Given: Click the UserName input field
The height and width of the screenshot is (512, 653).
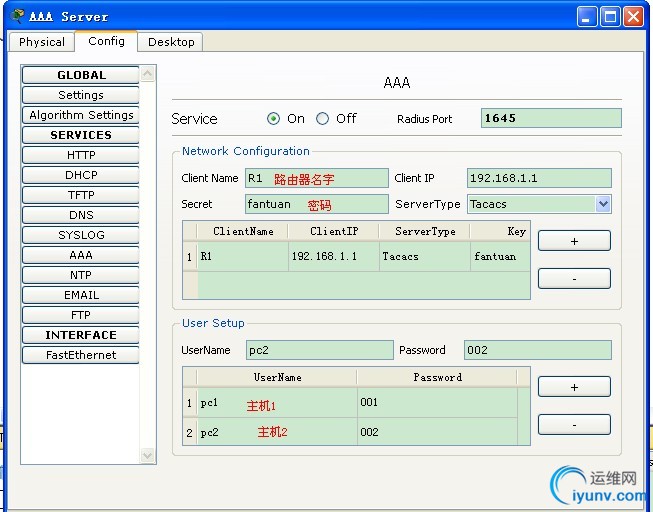Looking at the screenshot, I should tap(319, 350).
